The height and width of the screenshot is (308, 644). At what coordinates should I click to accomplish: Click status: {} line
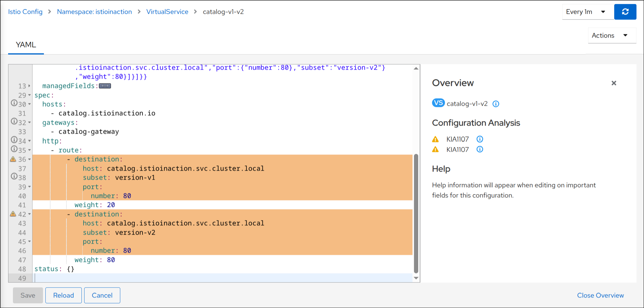(x=54, y=269)
